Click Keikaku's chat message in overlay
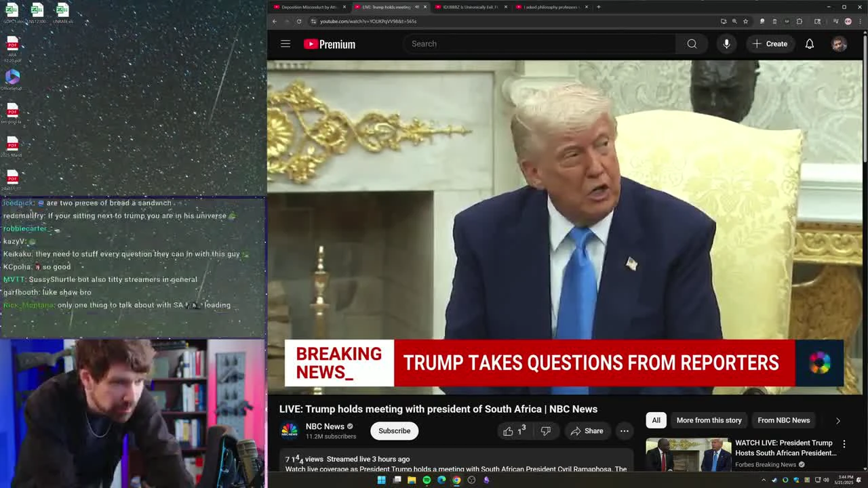Screen dimensions: 868x488 tap(126, 254)
